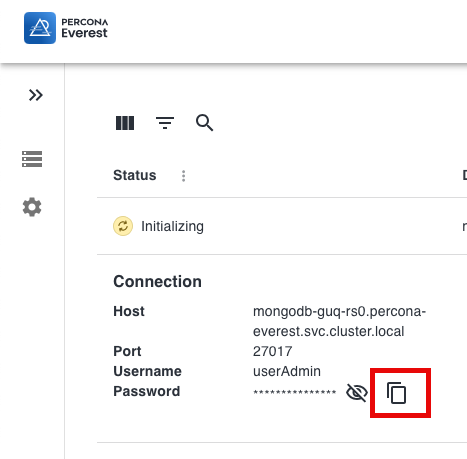Click the userAdmin username value
467x459 pixels.
(x=287, y=371)
